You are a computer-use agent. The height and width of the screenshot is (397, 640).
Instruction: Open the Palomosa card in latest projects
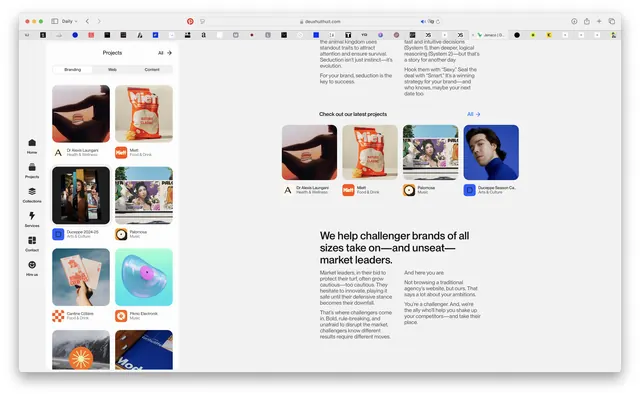(431, 152)
